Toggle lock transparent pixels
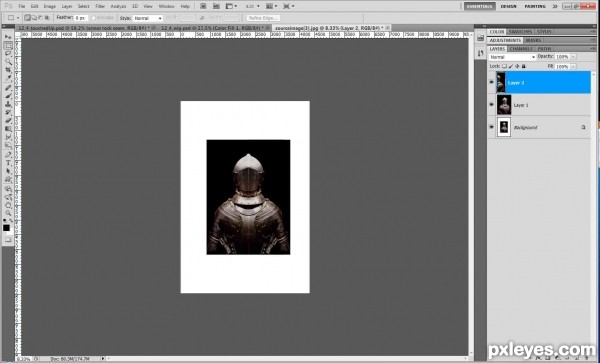This screenshot has width=600, height=363. point(504,66)
